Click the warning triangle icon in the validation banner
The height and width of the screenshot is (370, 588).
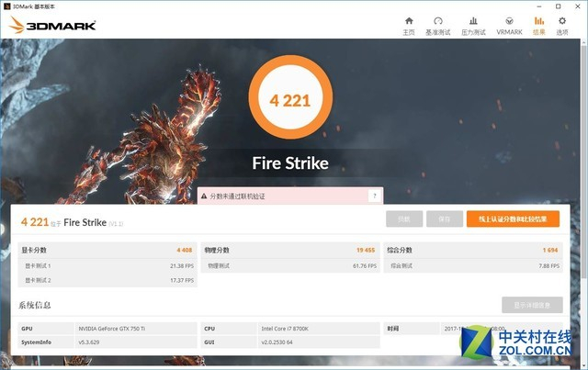(x=204, y=196)
